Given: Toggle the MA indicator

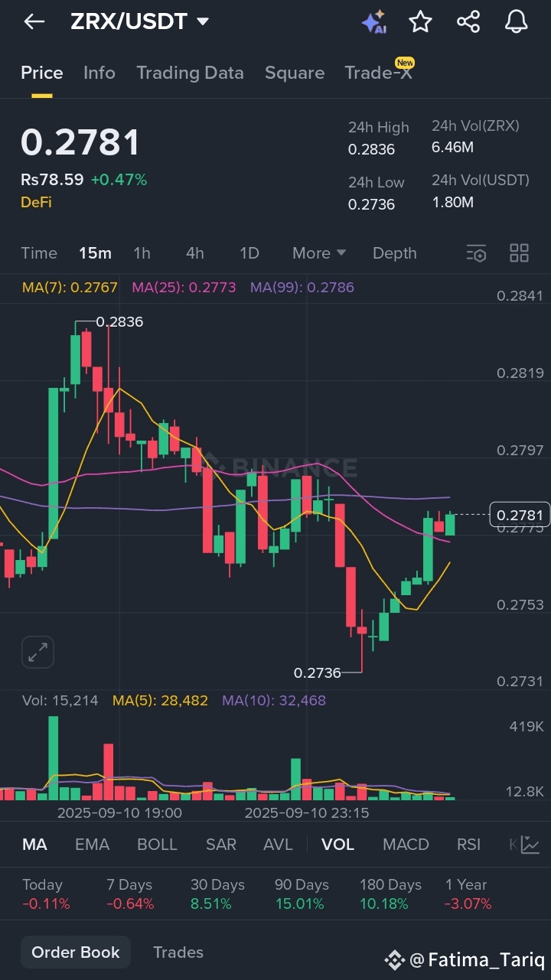Looking at the screenshot, I should (x=34, y=845).
